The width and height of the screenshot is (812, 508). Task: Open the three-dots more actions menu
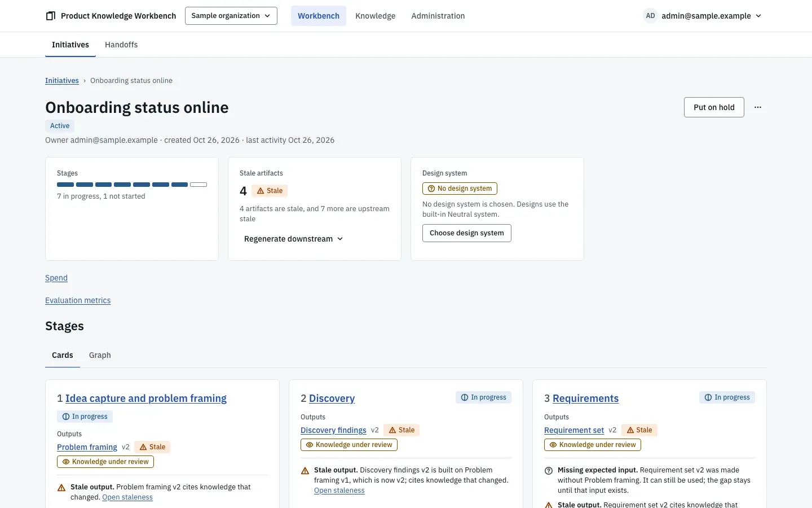point(758,107)
